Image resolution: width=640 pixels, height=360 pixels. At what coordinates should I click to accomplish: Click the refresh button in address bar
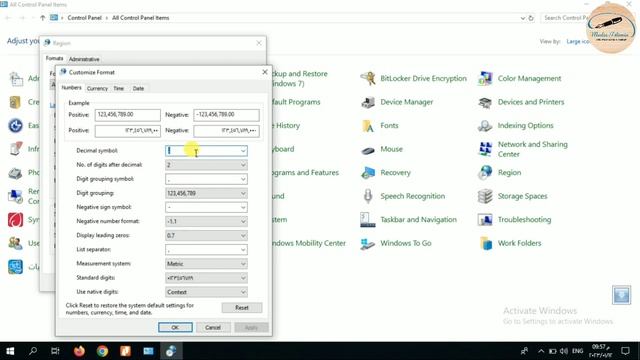coord(531,18)
